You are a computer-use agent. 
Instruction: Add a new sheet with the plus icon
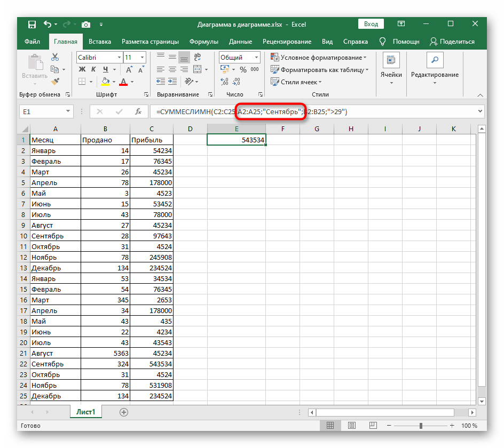(124, 412)
